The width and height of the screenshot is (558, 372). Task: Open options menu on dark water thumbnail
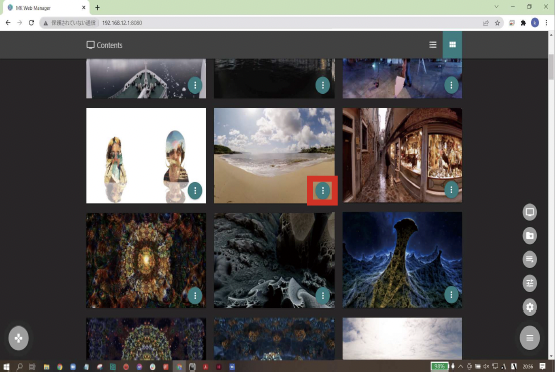coord(322,85)
